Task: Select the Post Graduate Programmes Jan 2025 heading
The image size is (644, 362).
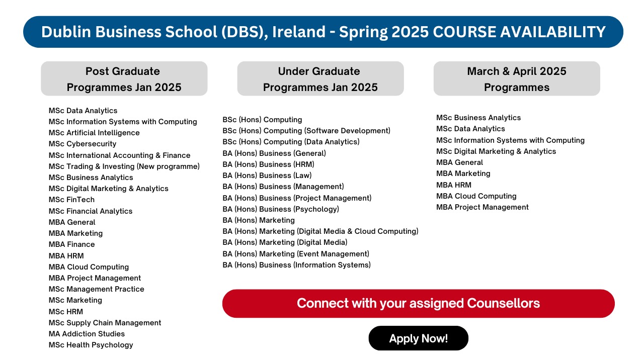Action: click(x=124, y=79)
